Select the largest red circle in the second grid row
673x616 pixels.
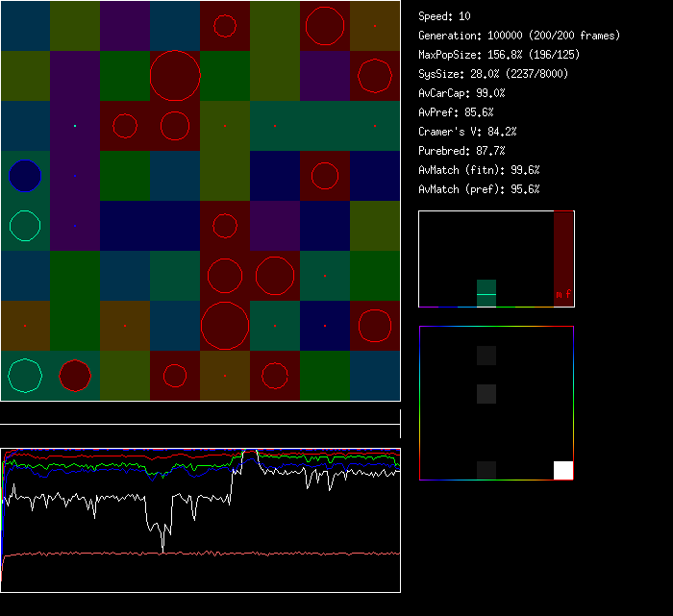point(175,75)
